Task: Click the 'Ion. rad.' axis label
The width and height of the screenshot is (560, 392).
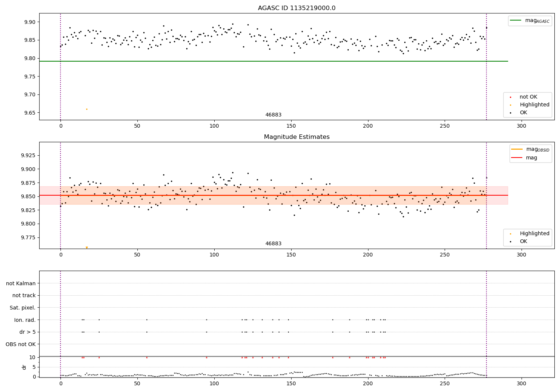Action: (x=25, y=320)
